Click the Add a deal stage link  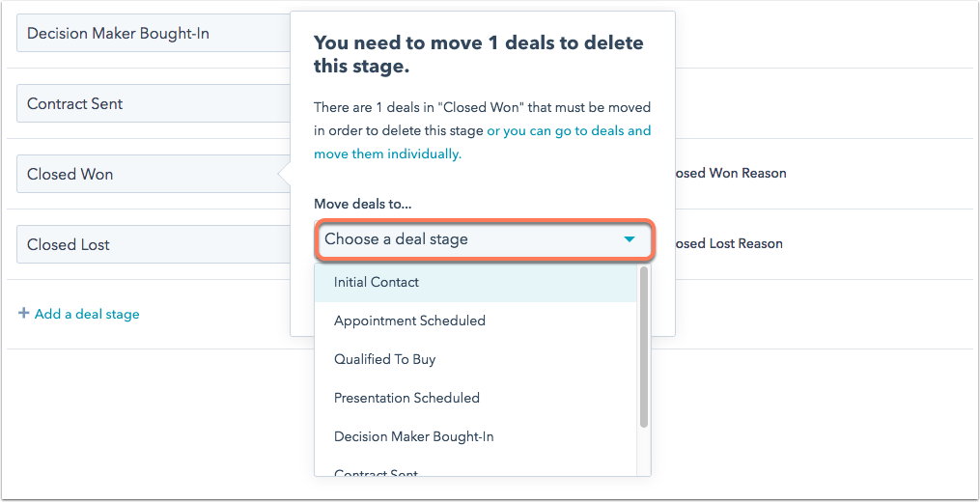(87, 314)
